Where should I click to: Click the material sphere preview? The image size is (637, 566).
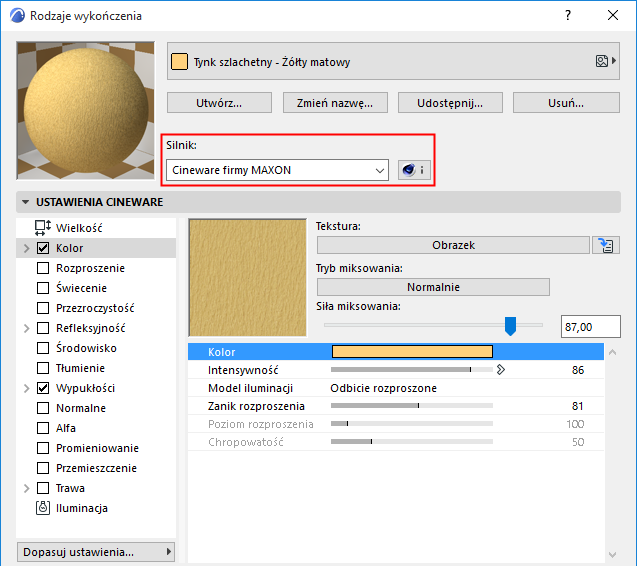pos(86,111)
